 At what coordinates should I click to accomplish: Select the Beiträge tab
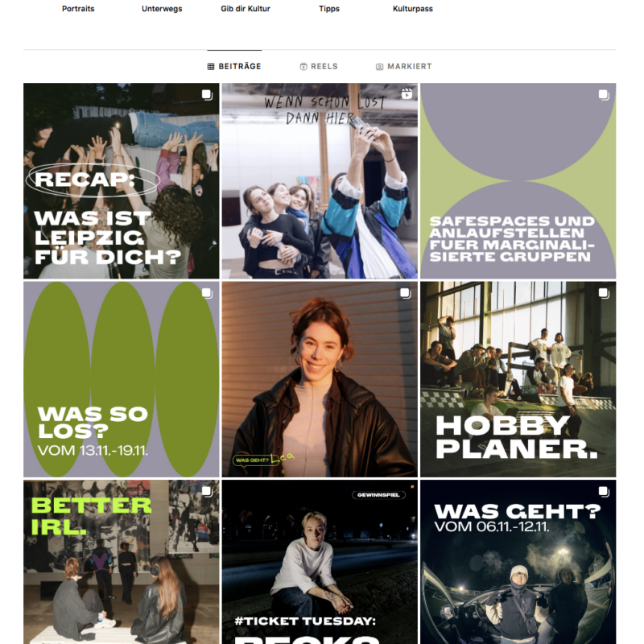click(x=234, y=67)
